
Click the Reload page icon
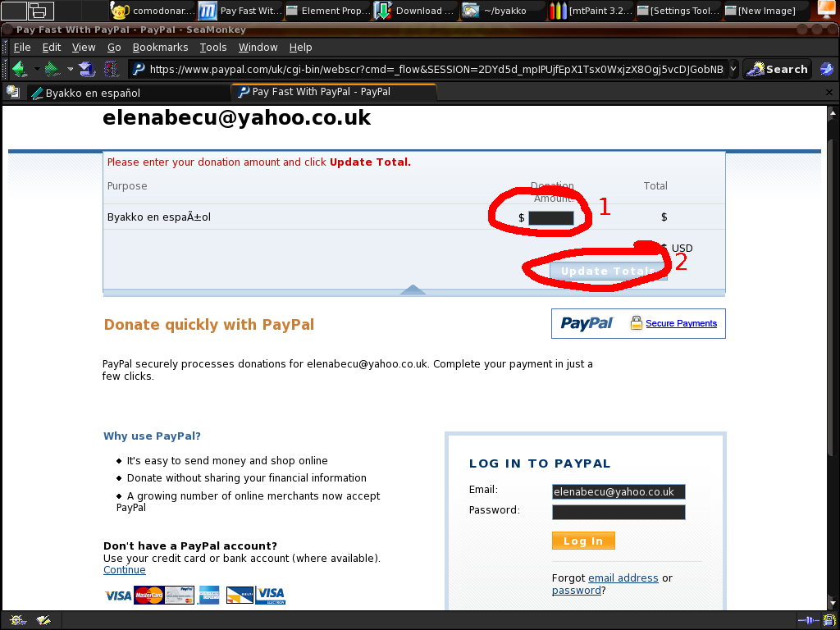pyautogui.click(x=87, y=69)
